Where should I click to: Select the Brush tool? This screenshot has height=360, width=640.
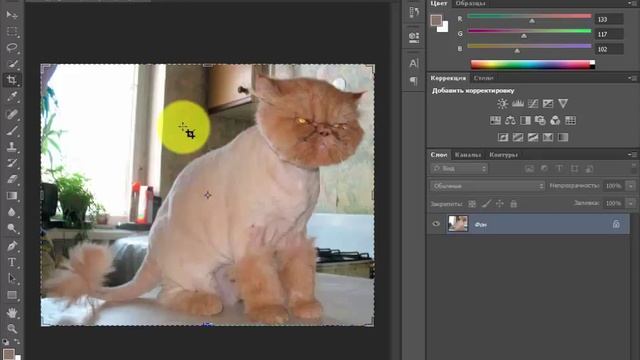point(12,130)
